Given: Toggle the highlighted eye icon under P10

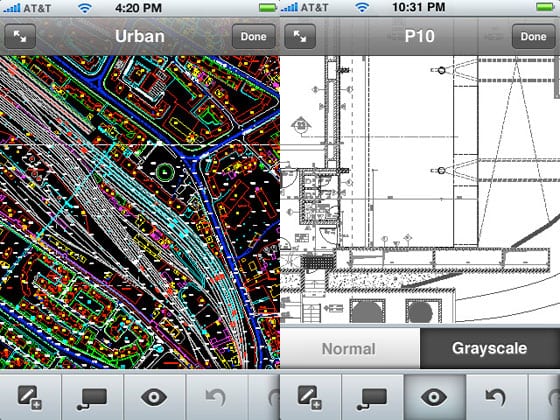Looking at the screenshot, I should click(x=434, y=397).
